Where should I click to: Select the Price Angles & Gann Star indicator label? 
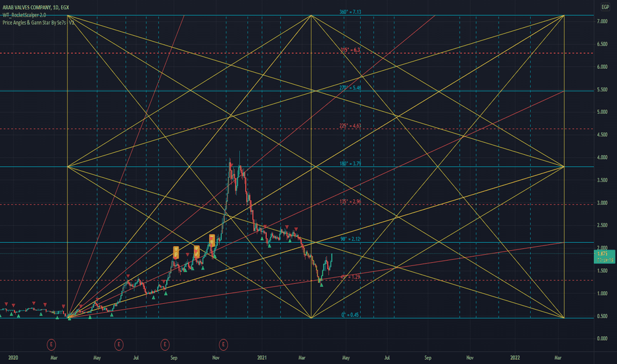pyautogui.click(x=38, y=23)
